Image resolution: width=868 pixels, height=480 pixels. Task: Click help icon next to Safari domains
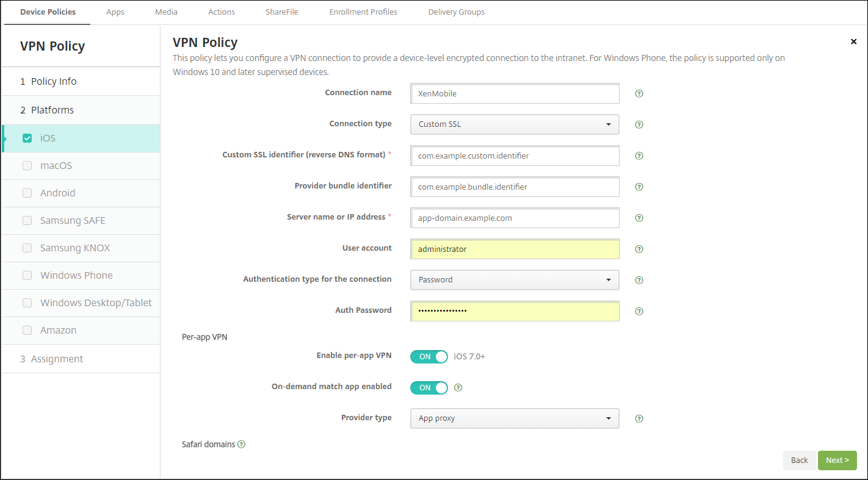[x=241, y=444]
